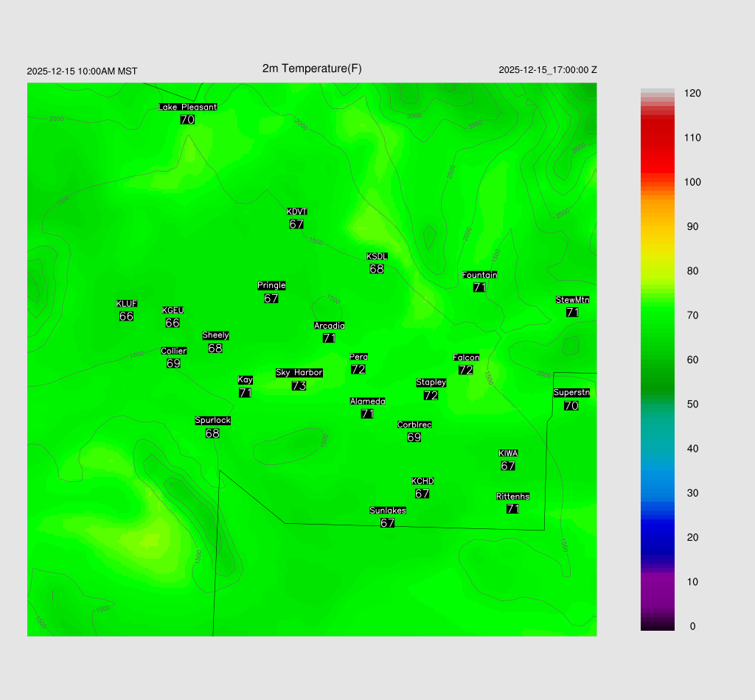Select the StewMtn station label

pyautogui.click(x=572, y=300)
